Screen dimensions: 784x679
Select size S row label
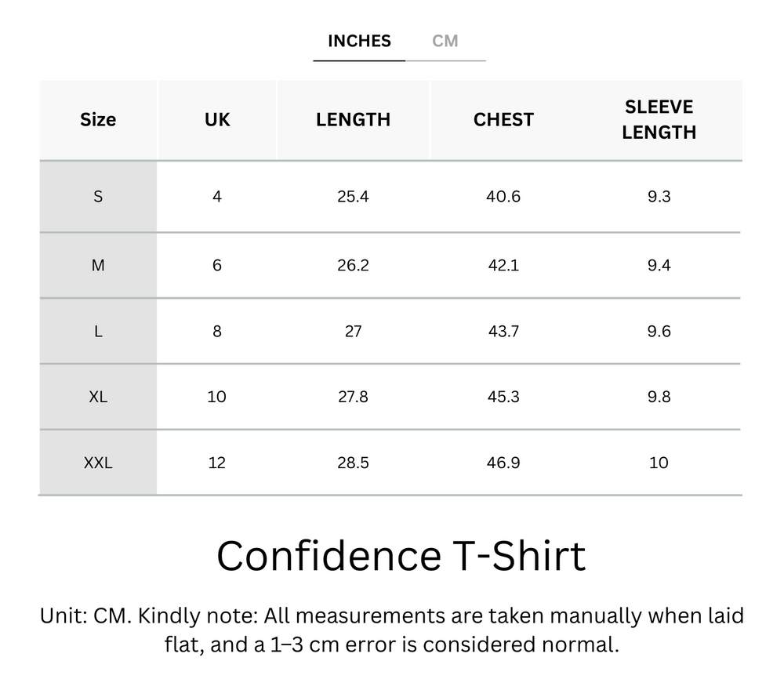[97, 197]
